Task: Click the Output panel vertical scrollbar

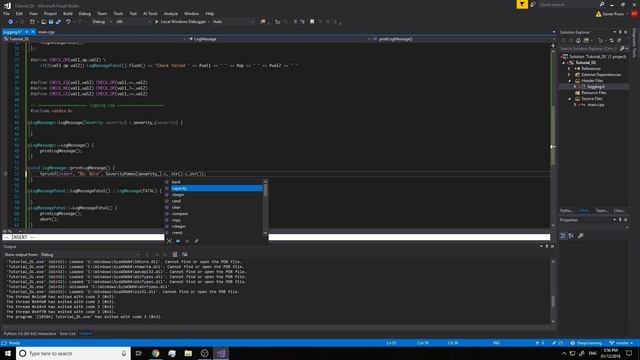Action: coord(553,291)
